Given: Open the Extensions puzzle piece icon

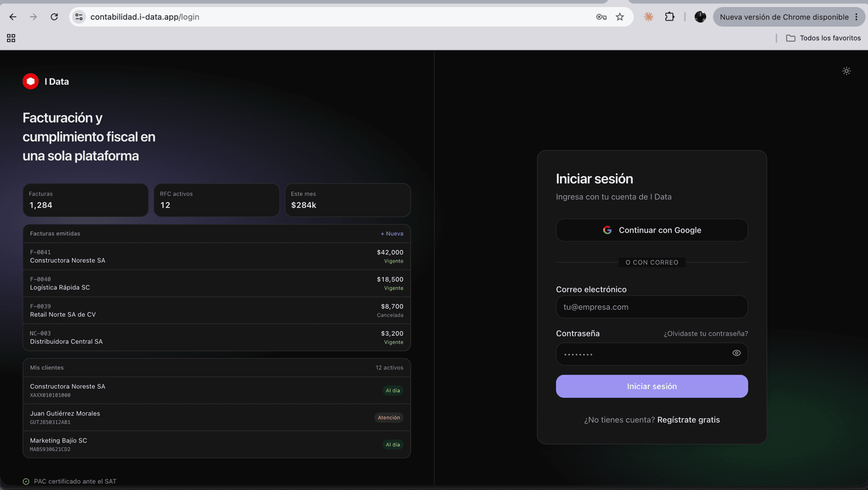Looking at the screenshot, I should (x=669, y=17).
